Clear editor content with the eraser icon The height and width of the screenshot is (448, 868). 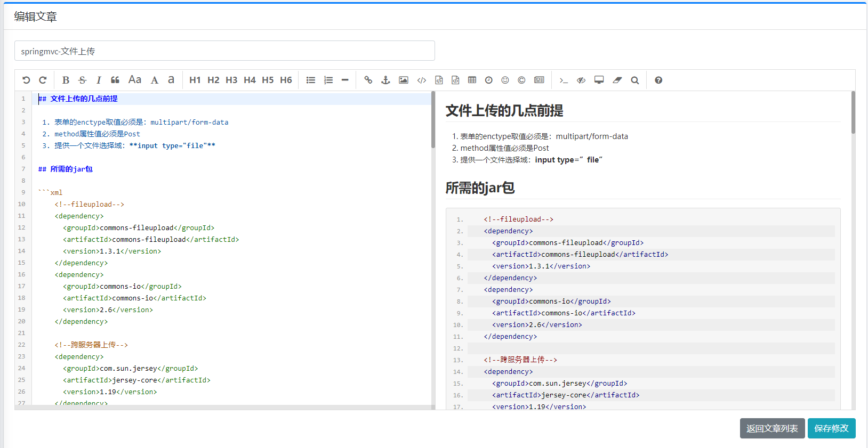point(617,80)
